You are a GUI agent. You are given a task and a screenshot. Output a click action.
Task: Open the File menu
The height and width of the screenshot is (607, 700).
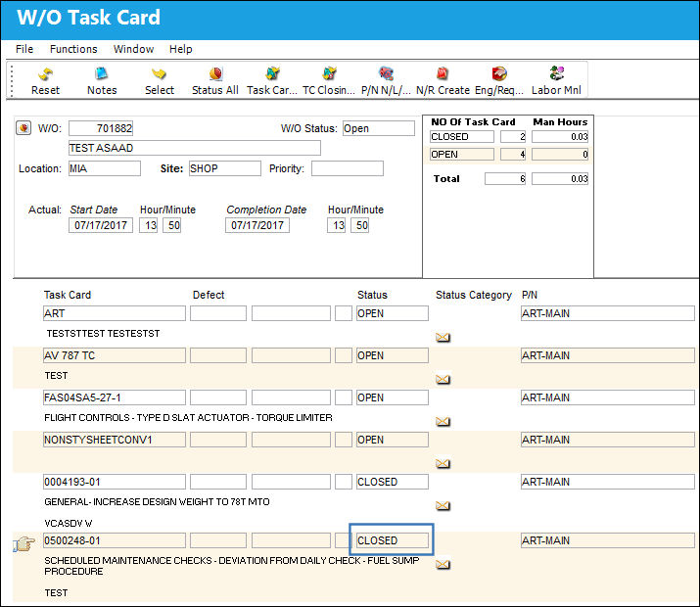(x=24, y=49)
